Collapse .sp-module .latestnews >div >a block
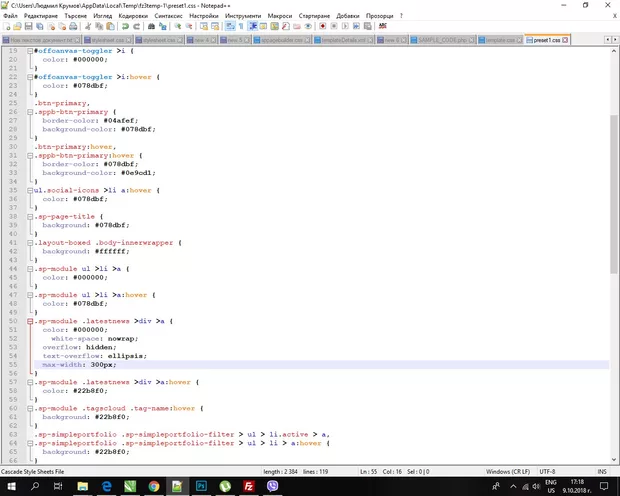This screenshot has height=496, width=620. point(31,320)
